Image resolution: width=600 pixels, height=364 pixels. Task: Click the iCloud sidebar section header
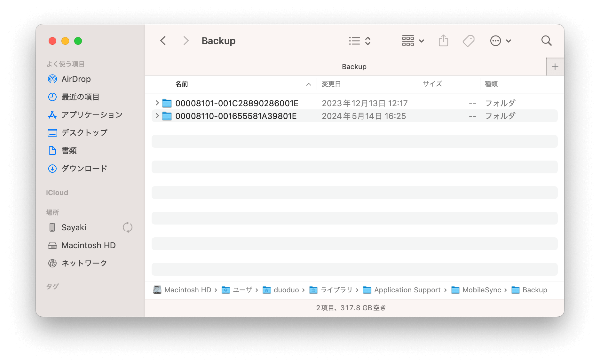(57, 193)
